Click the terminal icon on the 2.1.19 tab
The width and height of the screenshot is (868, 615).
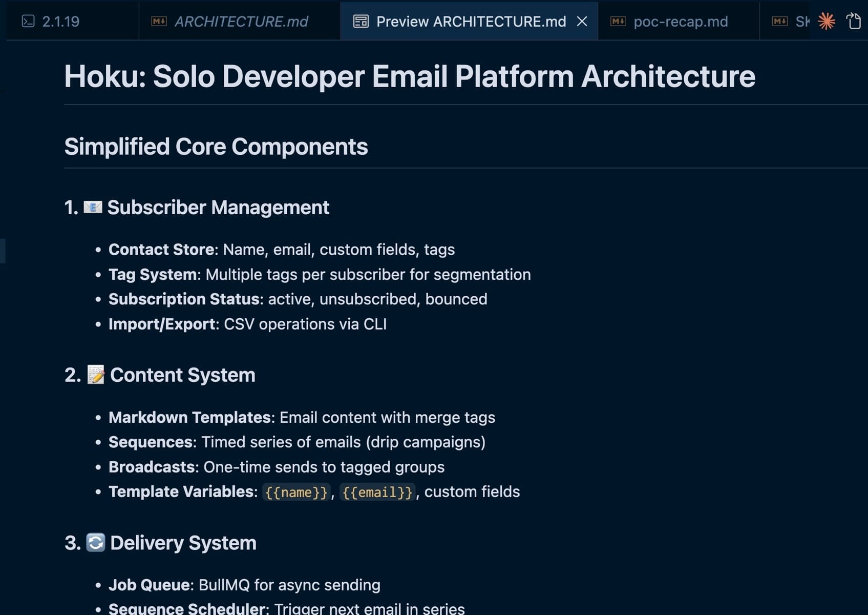tap(28, 21)
